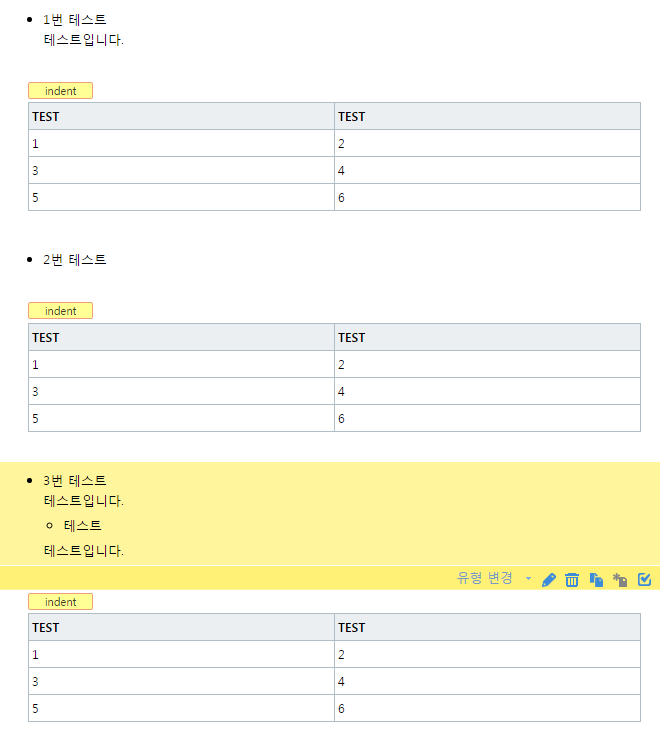Click third table's cell containing 5

click(181, 708)
